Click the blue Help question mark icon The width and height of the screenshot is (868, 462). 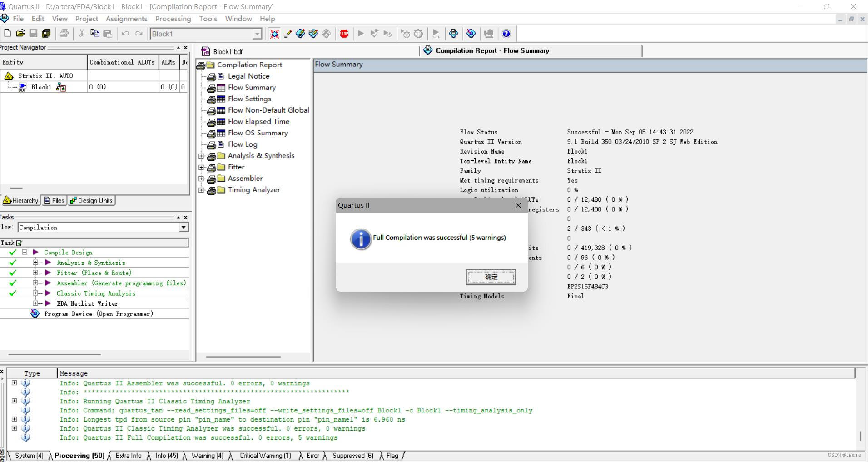pyautogui.click(x=506, y=34)
